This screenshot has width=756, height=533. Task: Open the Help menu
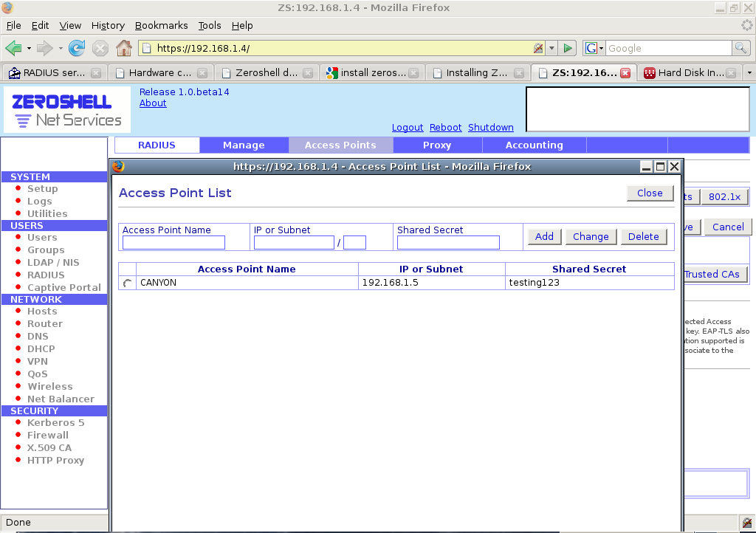[x=242, y=26]
